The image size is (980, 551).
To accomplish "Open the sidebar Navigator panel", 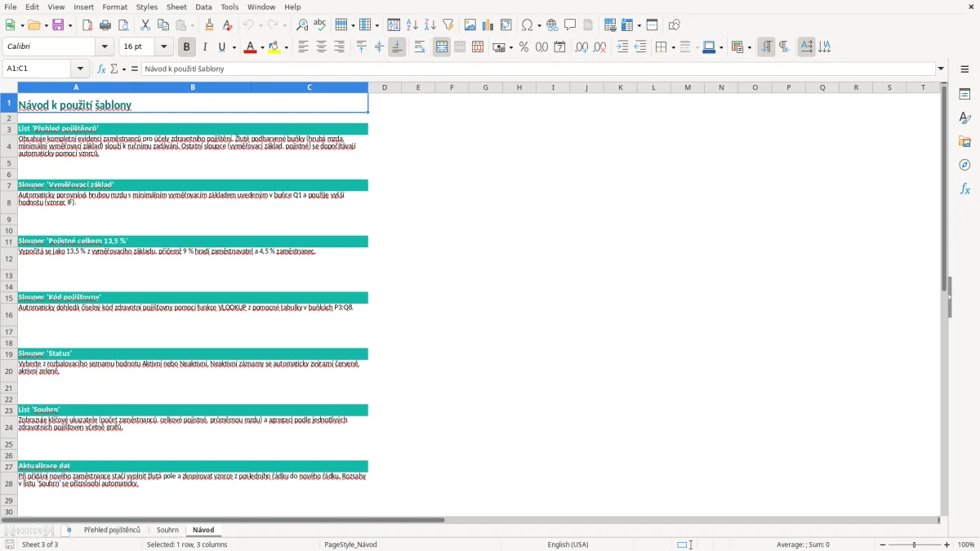I will (964, 165).
